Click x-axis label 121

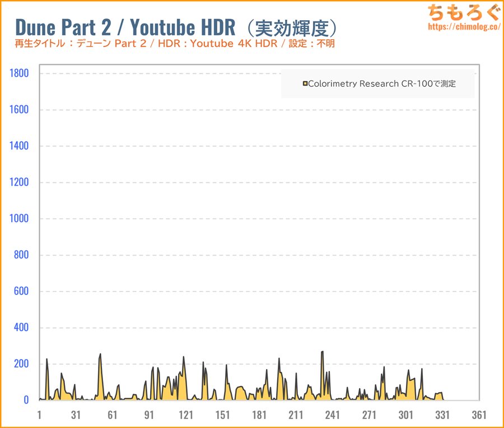(x=186, y=415)
